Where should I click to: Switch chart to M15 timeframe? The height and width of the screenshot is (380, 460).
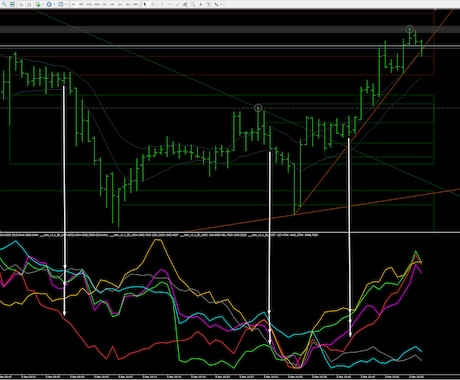pyautogui.click(x=89, y=4)
